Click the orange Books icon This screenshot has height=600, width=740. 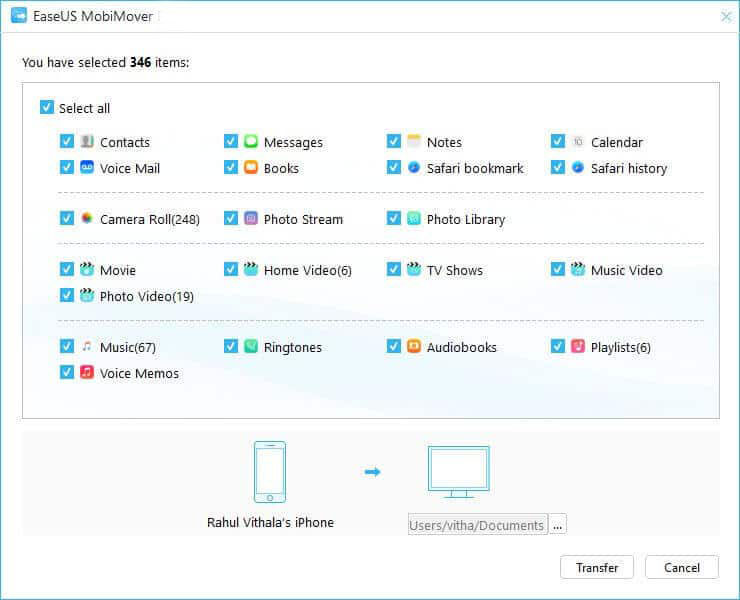click(x=251, y=167)
